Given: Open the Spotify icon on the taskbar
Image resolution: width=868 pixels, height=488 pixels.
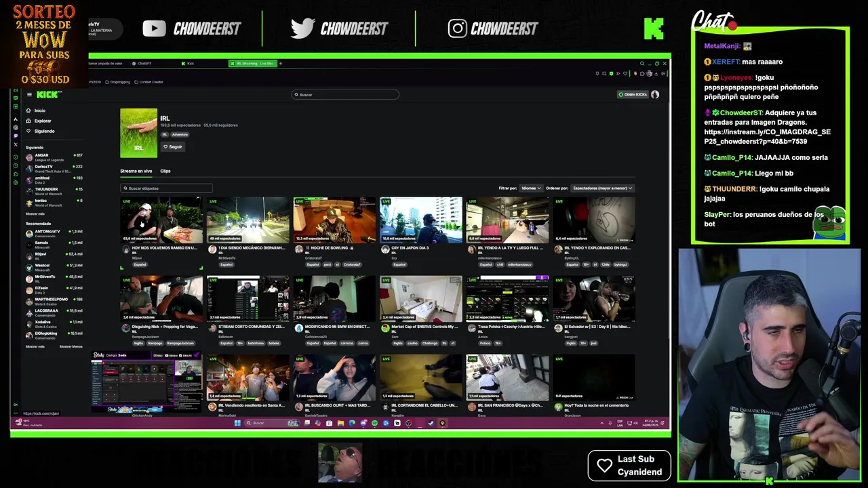Looking at the screenshot, I should [x=374, y=423].
